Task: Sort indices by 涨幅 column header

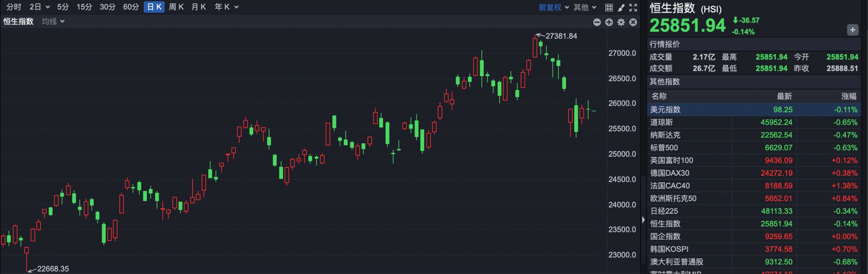Action: point(849,96)
